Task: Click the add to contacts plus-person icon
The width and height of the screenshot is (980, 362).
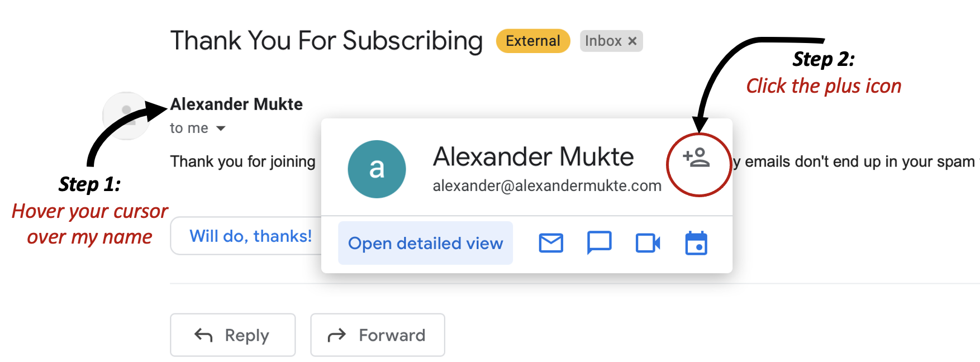Action: tap(696, 158)
